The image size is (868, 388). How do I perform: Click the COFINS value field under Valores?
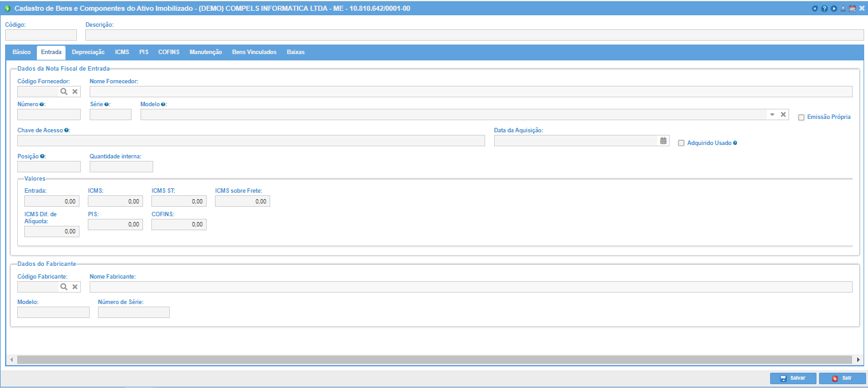[179, 224]
